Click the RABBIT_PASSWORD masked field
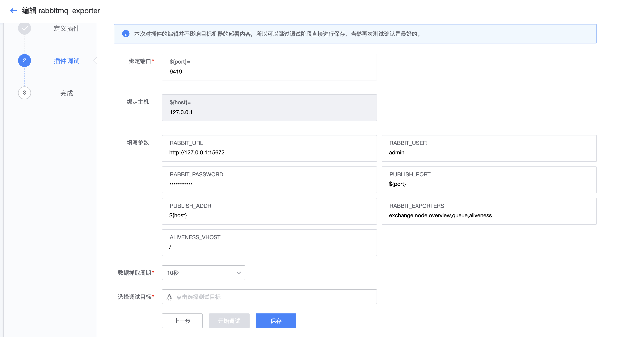 click(x=269, y=184)
